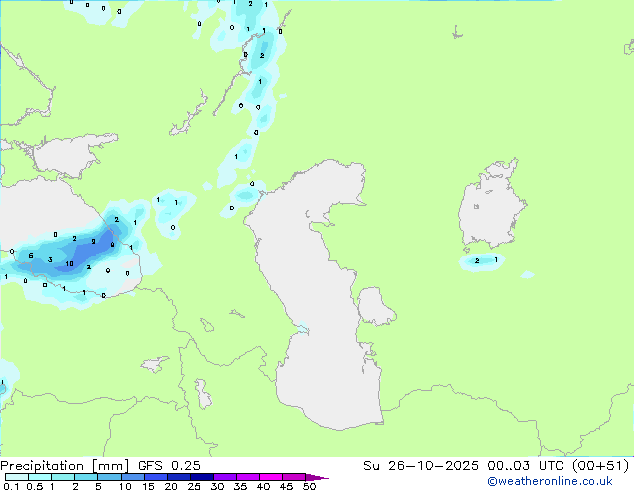The height and width of the screenshot is (490, 634).
Task: Click the 'Su 26-10-2025' date text
Action: pyautogui.click(x=421, y=466)
